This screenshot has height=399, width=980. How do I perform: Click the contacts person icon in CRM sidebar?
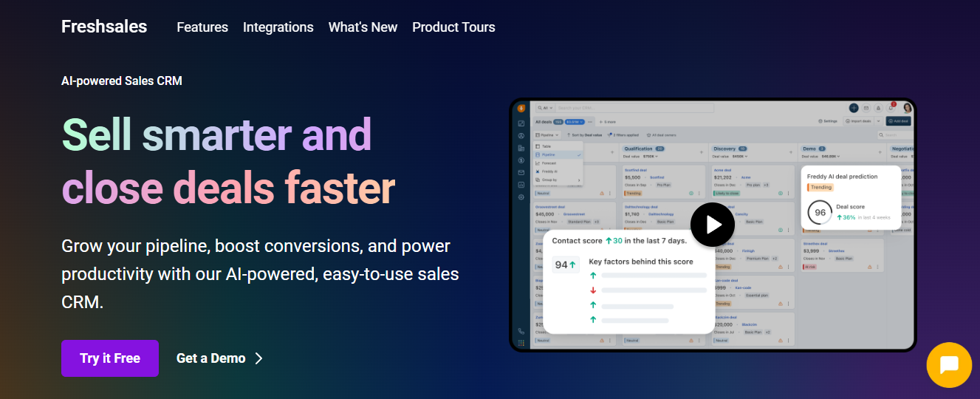coord(521,136)
